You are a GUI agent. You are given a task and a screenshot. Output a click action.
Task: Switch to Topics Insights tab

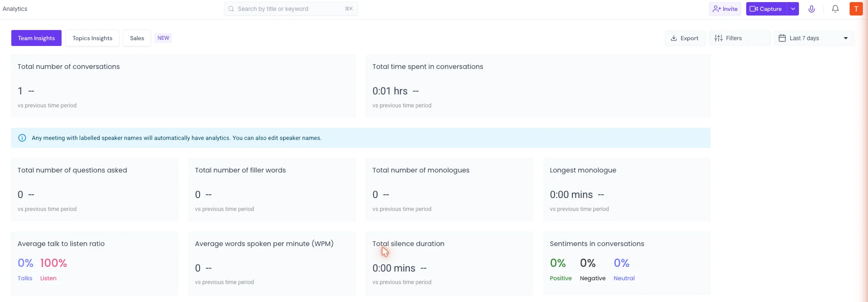pos(92,38)
